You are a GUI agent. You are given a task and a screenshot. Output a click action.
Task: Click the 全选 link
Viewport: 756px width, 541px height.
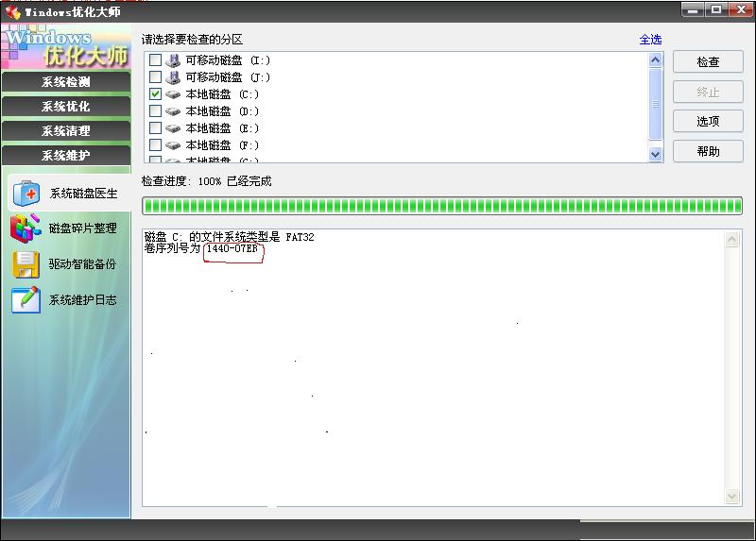650,40
